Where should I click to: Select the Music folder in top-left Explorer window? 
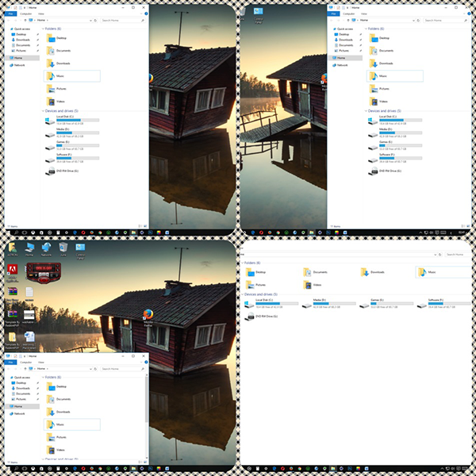(x=72, y=76)
